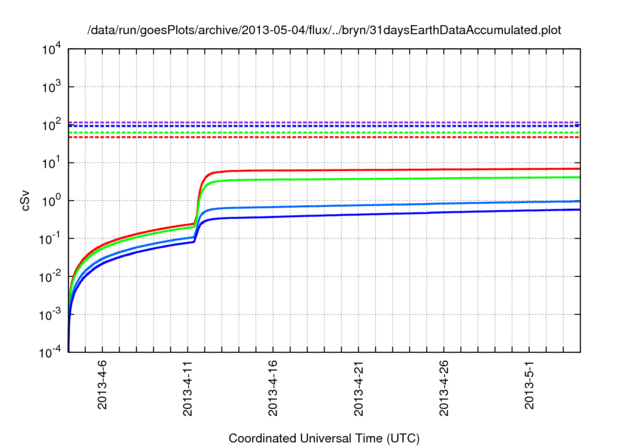Click the 10^0 y-axis tick label

point(51,200)
